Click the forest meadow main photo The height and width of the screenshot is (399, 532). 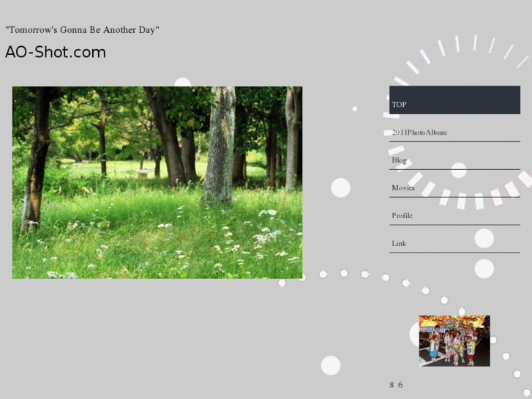tap(157, 183)
